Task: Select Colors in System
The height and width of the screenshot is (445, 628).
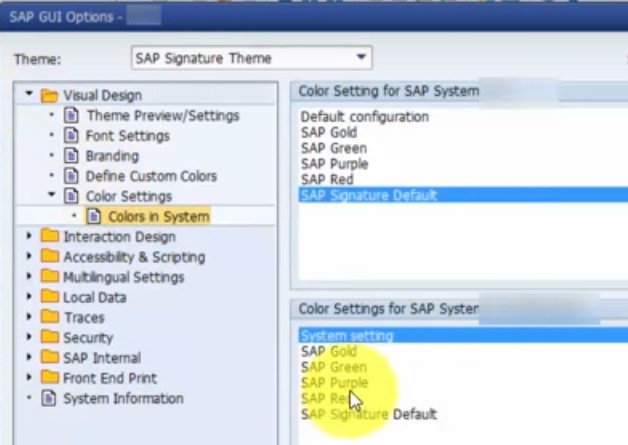Action: [x=159, y=216]
